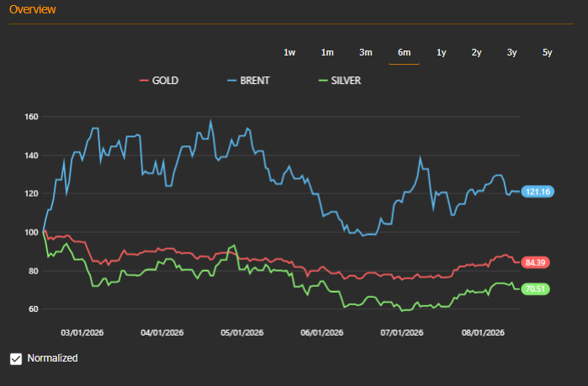Switch chart to 5y range

tap(547, 52)
